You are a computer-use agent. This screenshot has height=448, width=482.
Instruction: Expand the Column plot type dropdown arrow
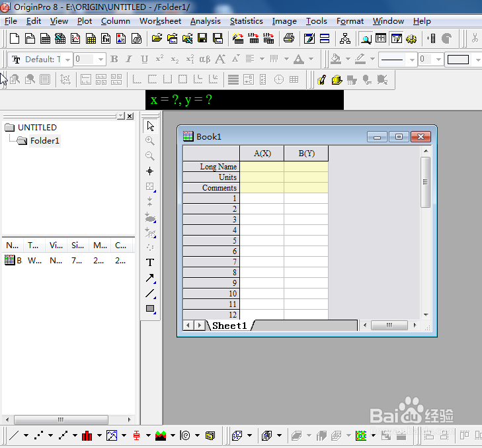tap(99, 435)
